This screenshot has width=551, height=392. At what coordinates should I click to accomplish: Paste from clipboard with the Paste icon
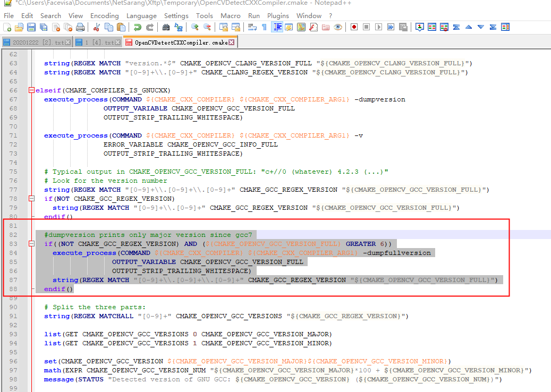[121, 27]
